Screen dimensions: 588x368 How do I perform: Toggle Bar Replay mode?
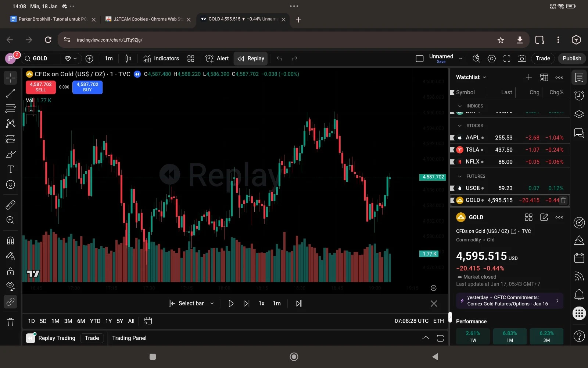click(251, 59)
